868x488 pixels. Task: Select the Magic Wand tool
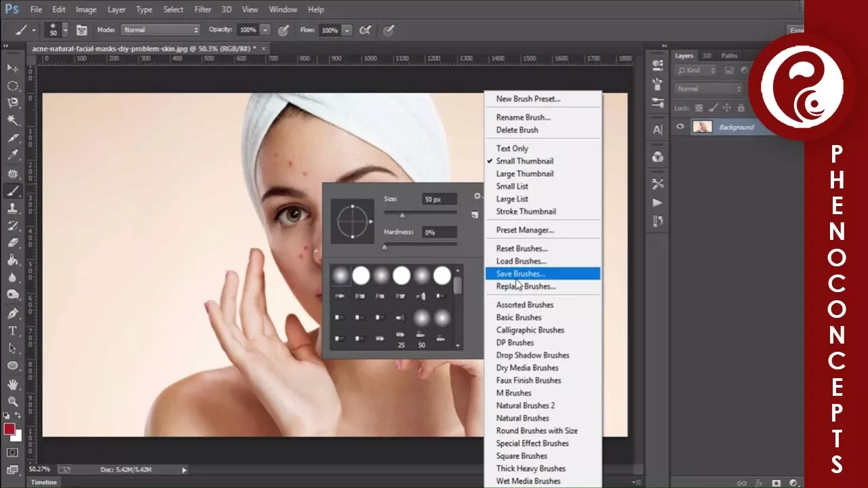tap(12, 121)
